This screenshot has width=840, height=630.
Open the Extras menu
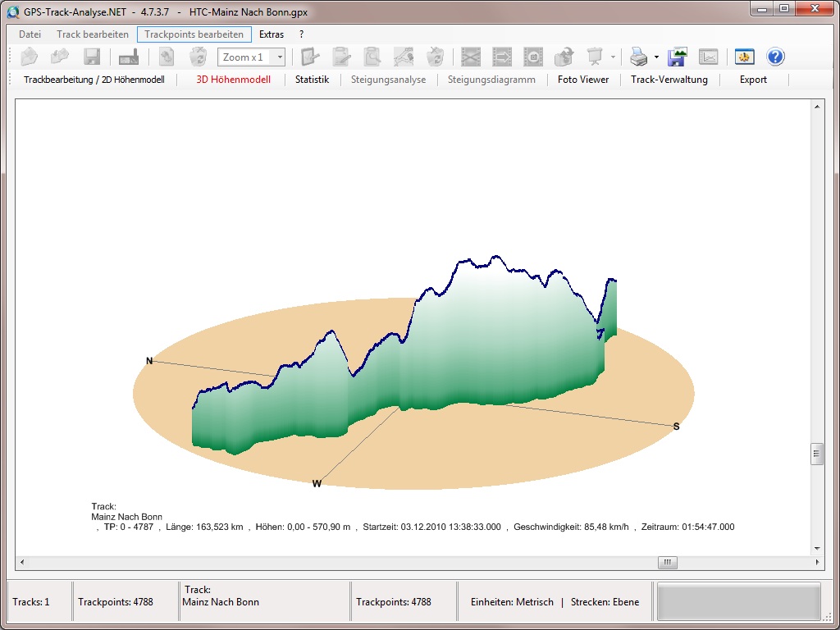(x=272, y=34)
